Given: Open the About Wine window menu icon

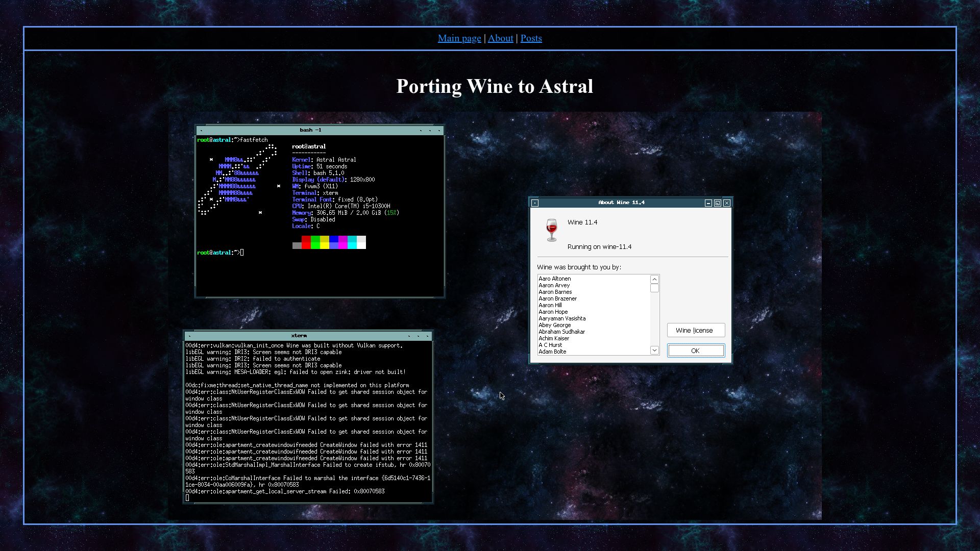Looking at the screenshot, I should [535, 203].
